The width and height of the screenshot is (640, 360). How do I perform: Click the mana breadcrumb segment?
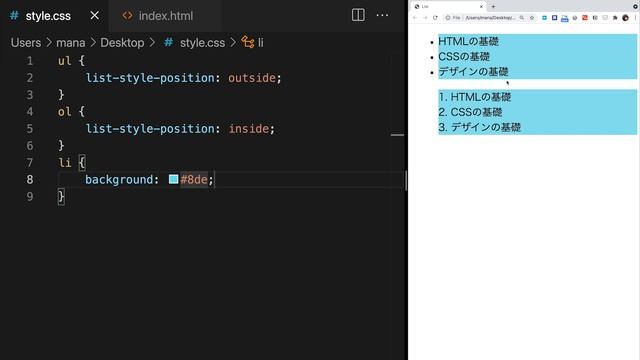click(x=71, y=42)
